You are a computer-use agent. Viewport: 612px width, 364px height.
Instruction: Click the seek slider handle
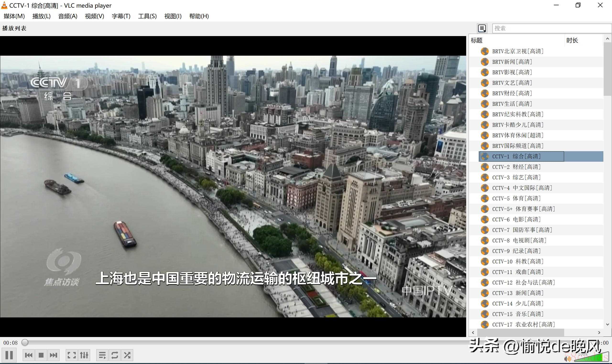[25, 342]
